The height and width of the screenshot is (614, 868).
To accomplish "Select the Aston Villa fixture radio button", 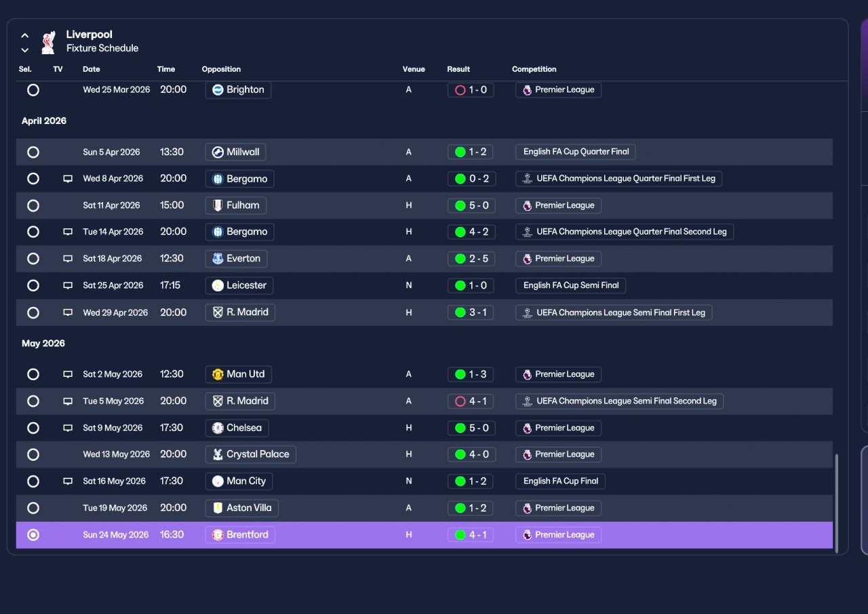I will (33, 508).
